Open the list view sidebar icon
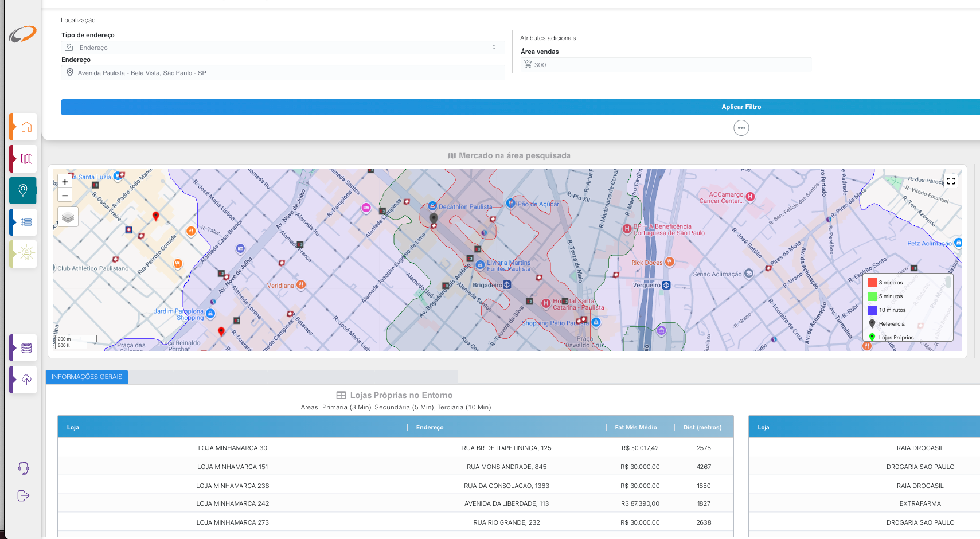Screen dimensions: 980x539 26,222
